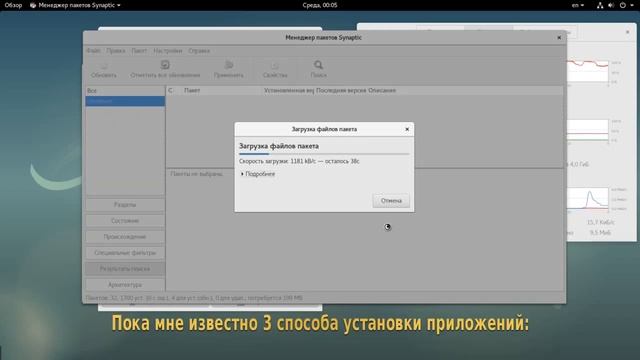Click the Поиск magnifier icon

pyautogui.click(x=318, y=65)
